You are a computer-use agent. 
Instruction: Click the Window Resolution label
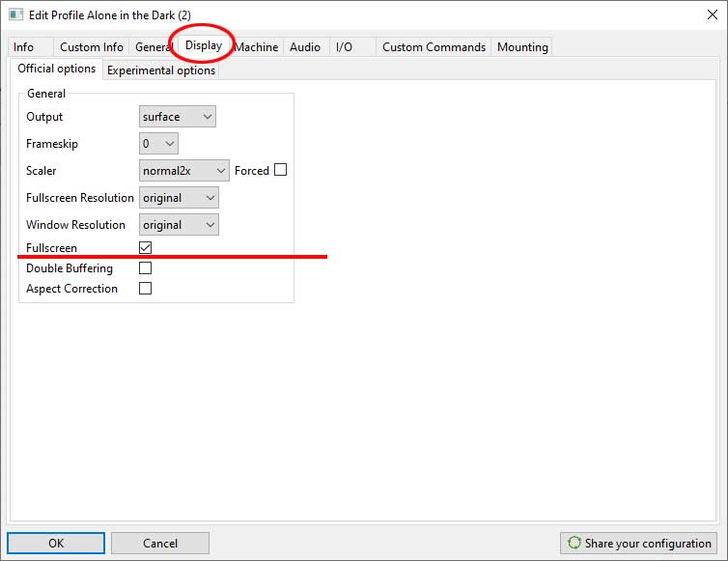click(75, 225)
